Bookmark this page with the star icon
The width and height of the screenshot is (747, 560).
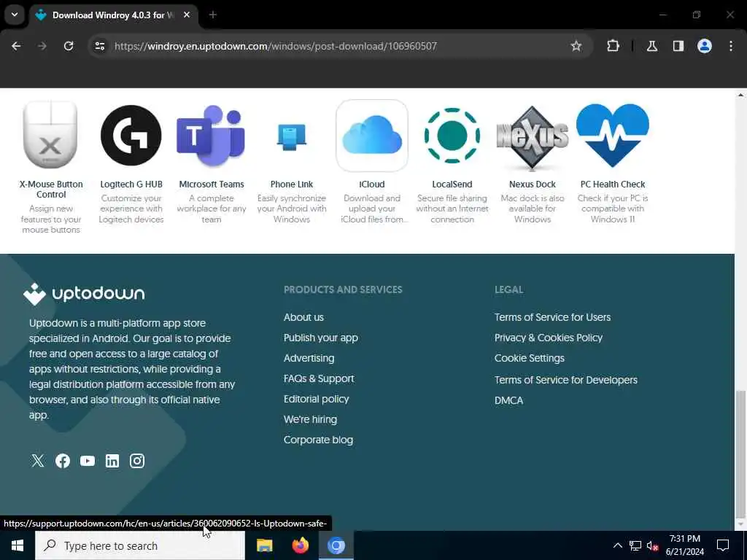(576, 46)
